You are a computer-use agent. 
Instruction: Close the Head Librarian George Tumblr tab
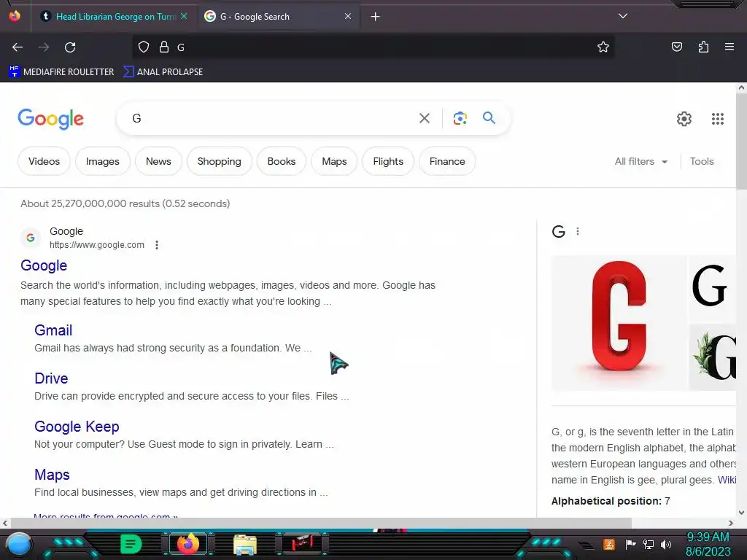184,16
